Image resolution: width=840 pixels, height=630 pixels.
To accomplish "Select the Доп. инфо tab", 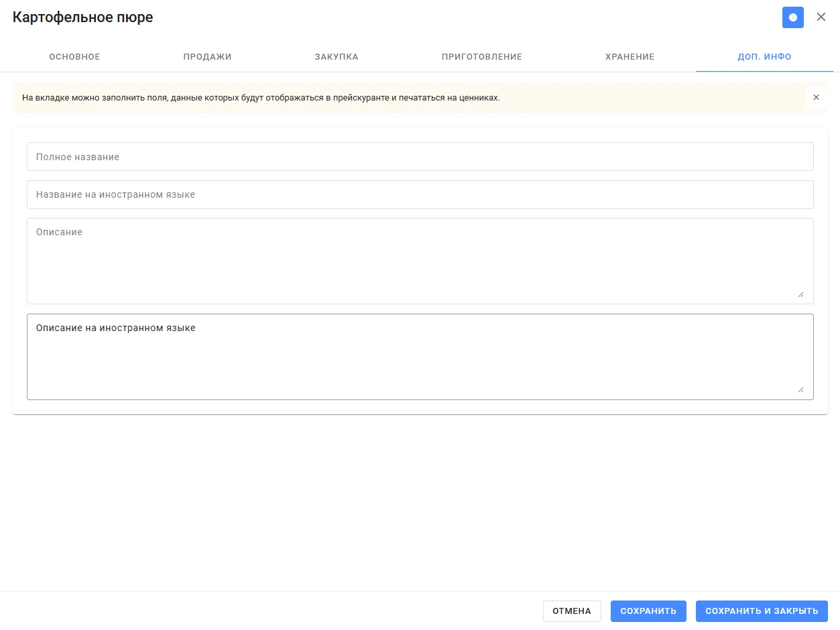I will [764, 57].
